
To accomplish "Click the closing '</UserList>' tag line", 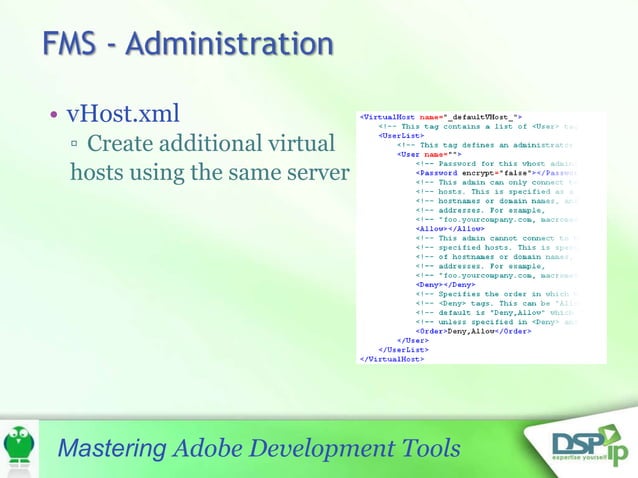I will click(403, 350).
